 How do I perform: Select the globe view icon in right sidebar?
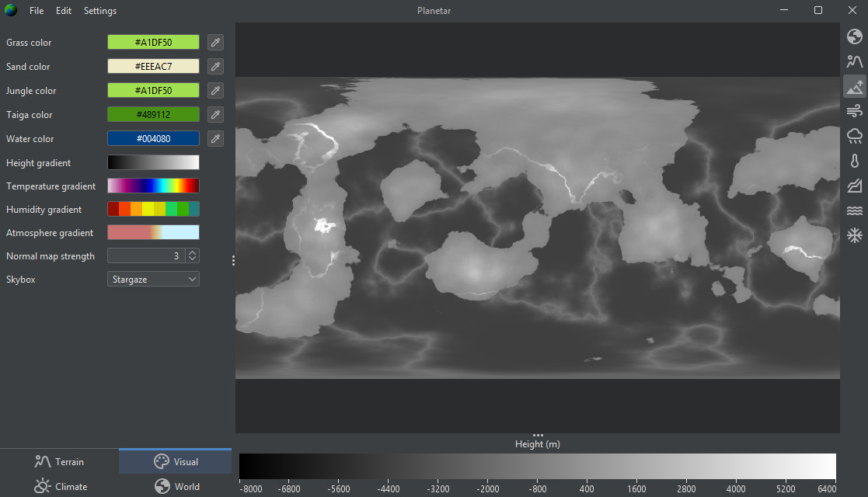[x=854, y=37]
